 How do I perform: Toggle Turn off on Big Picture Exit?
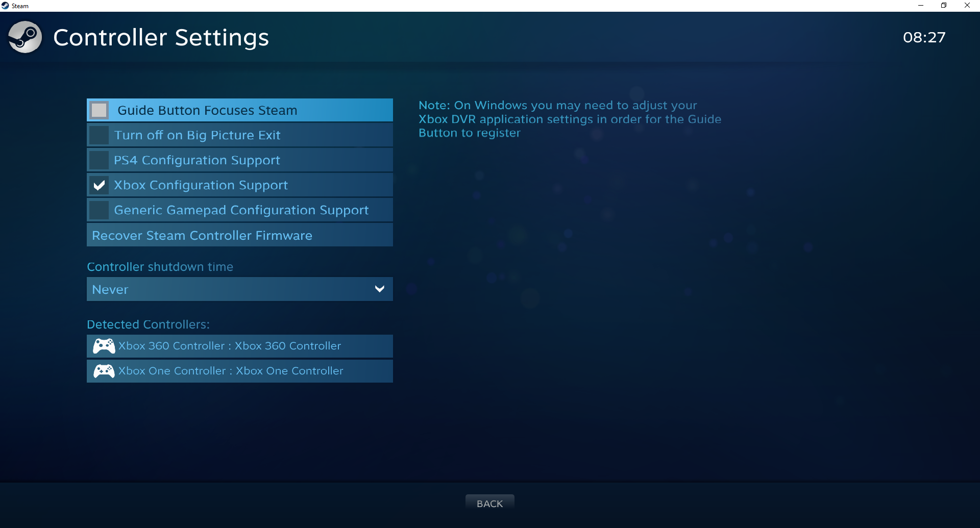click(99, 135)
